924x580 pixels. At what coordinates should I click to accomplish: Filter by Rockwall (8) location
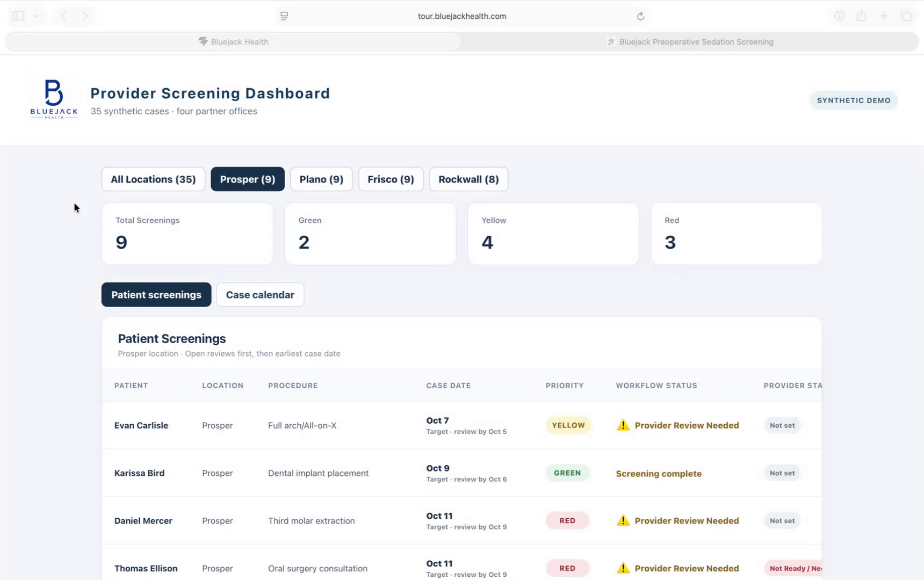pos(468,179)
